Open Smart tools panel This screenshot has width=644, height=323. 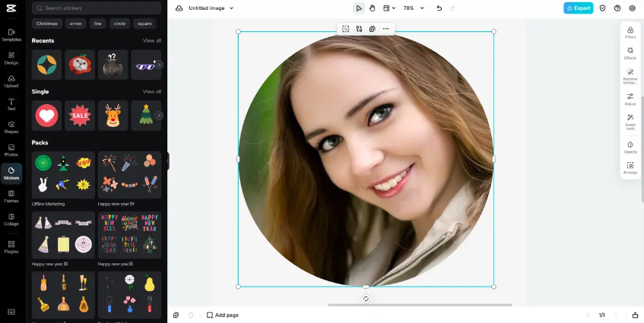tap(630, 122)
